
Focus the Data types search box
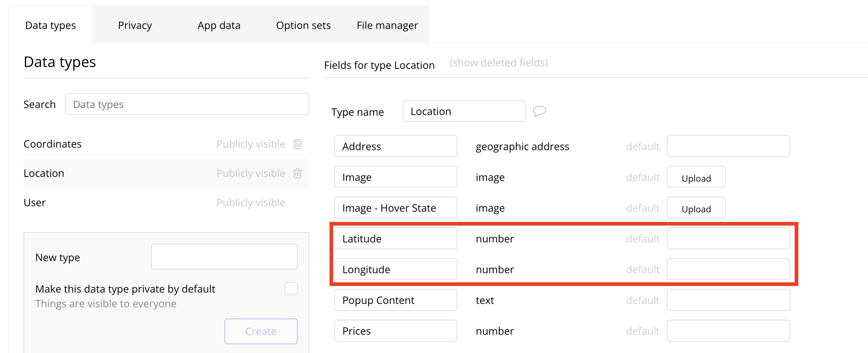point(187,104)
